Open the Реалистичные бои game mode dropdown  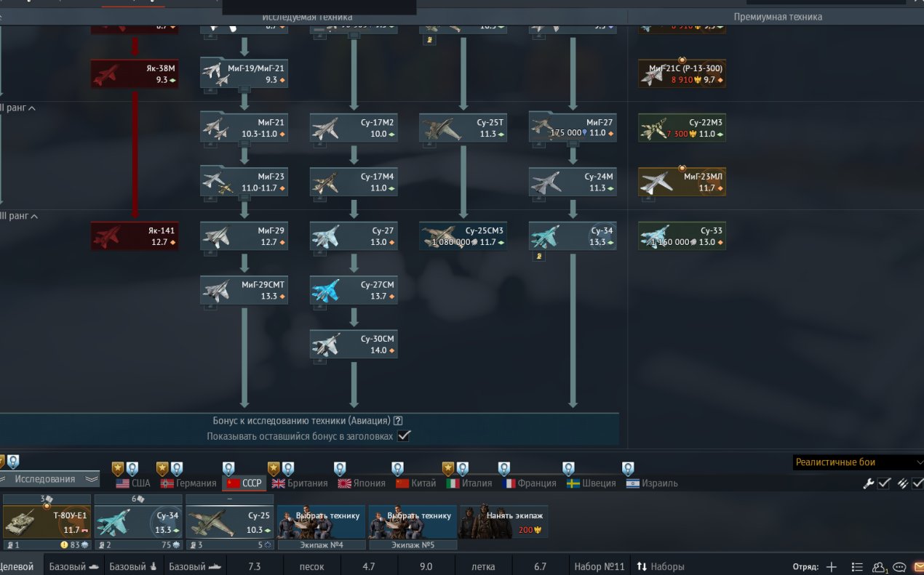(x=858, y=462)
